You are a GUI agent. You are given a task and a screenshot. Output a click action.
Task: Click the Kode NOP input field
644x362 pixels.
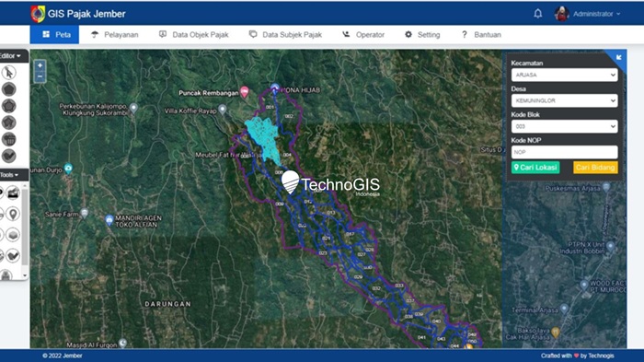coord(564,152)
